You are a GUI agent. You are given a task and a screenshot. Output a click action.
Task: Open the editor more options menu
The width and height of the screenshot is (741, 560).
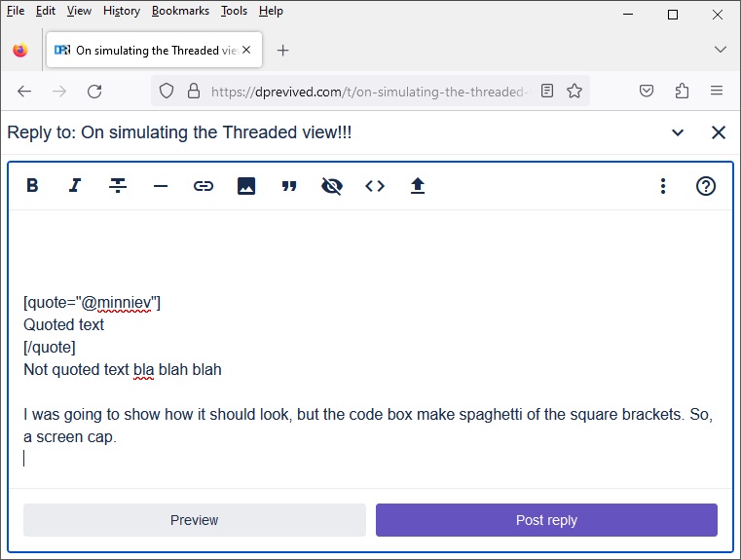[x=663, y=186]
